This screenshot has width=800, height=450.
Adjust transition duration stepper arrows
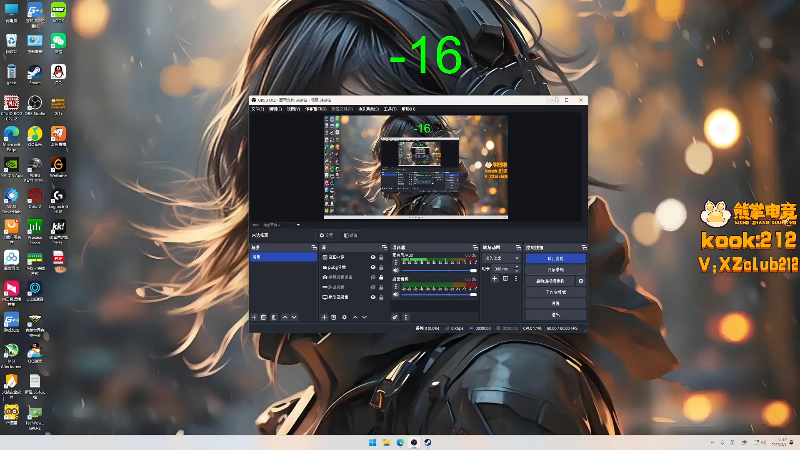(517, 268)
